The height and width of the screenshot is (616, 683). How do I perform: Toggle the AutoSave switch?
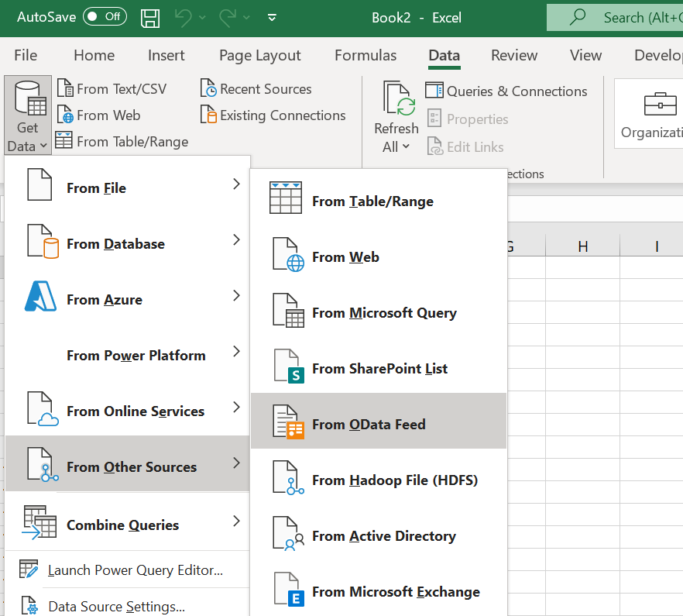coord(105,17)
